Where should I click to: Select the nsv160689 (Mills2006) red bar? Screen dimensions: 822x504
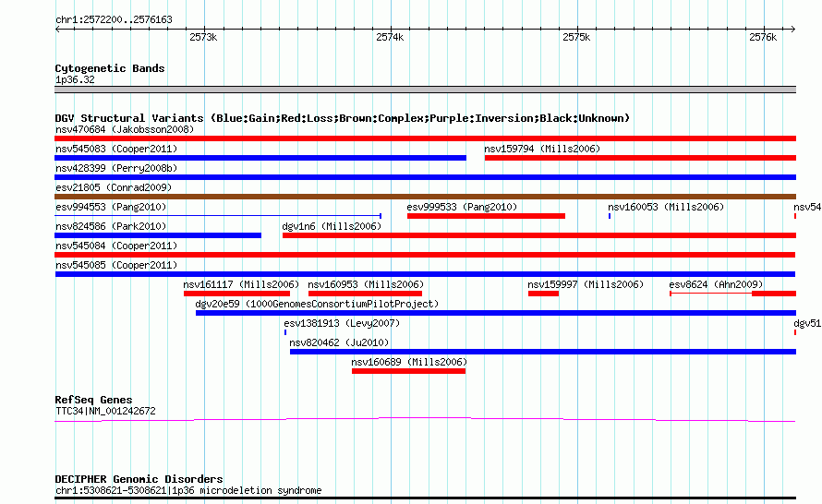pyautogui.click(x=408, y=371)
